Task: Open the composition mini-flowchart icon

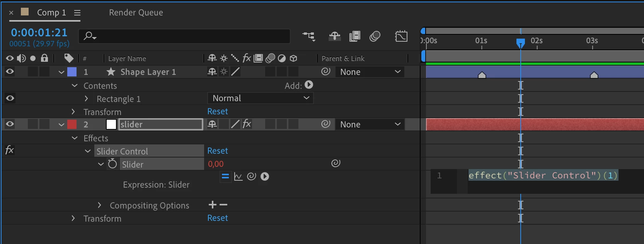Action: pos(309,36)
